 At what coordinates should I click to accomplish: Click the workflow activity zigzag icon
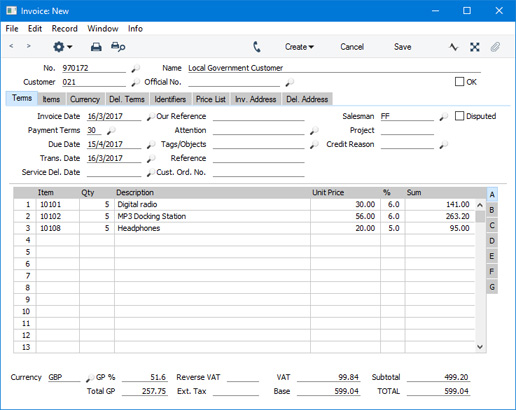[453, 47]
